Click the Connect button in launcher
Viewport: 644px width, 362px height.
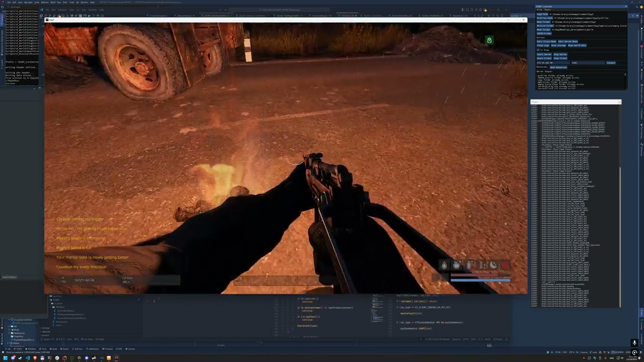click(611, 63)
